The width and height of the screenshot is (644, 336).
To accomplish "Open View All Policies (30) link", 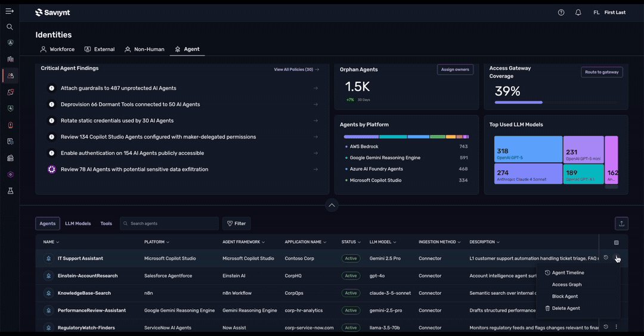I will [x=296, y=69].
